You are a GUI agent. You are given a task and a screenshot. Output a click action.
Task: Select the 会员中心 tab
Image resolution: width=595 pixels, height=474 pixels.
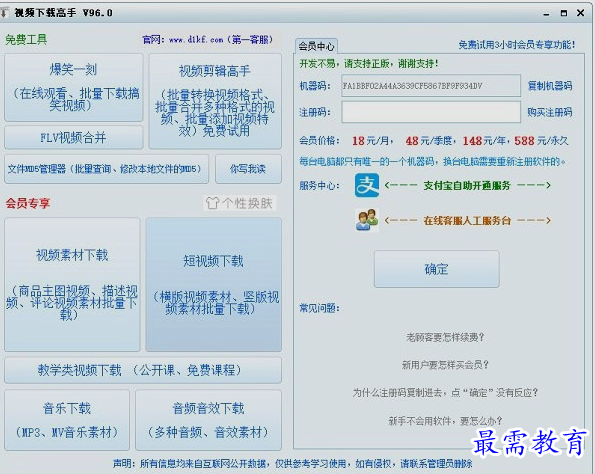[x=316, y=46]
